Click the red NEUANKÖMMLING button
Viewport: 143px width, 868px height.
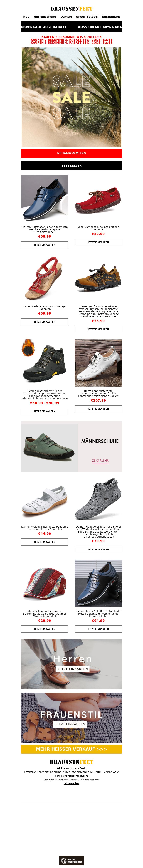[71, 153]
